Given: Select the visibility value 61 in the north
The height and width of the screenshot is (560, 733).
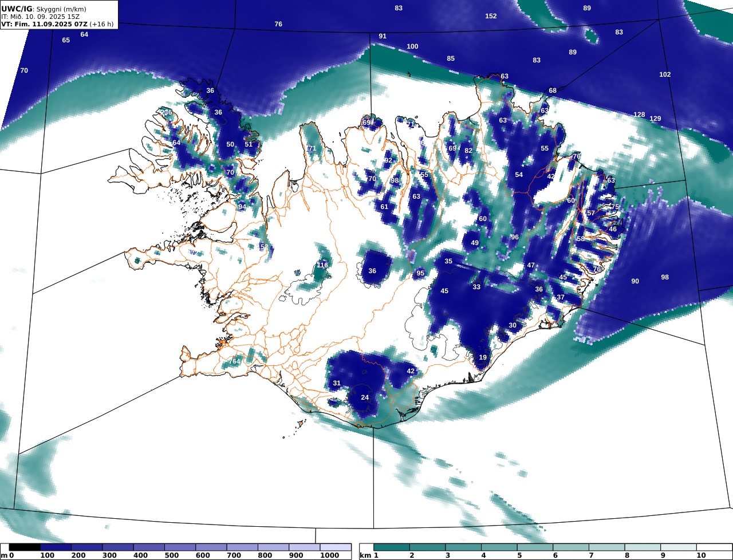Looking at the screenshot, I should point(384,207).
